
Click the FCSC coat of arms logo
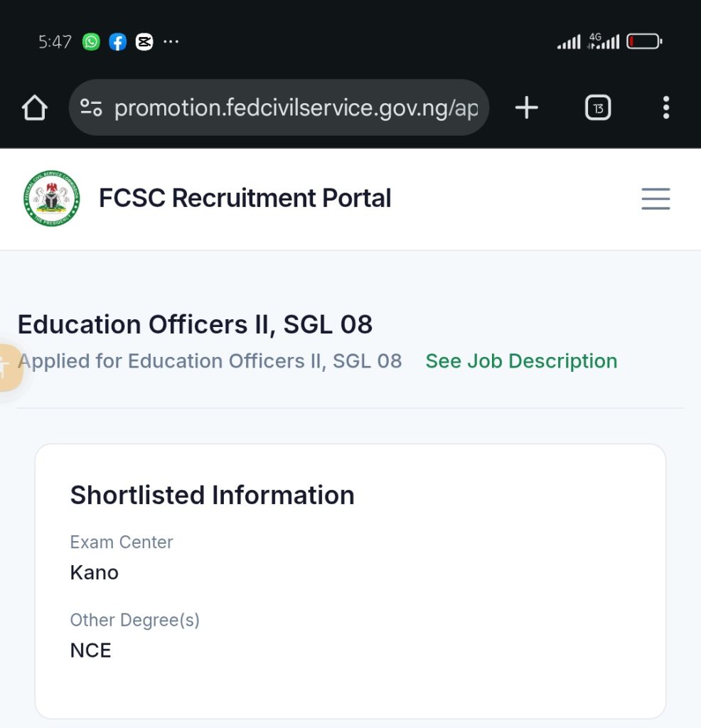[51, 198]
